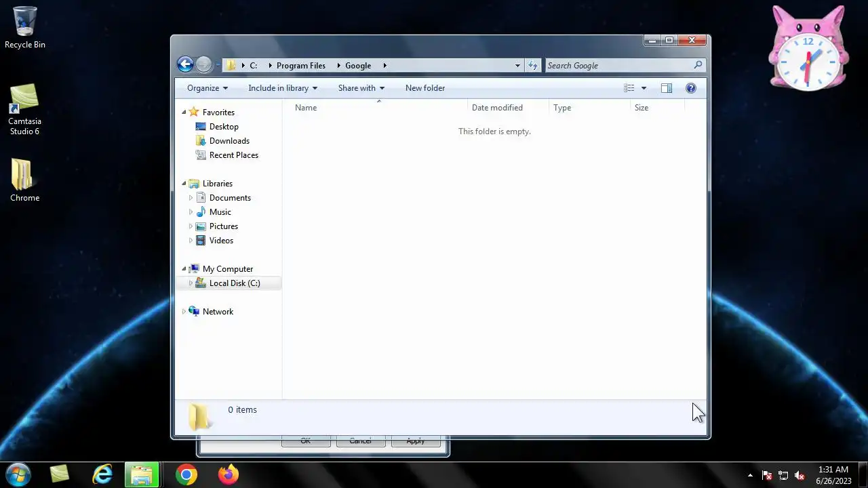The width and height of the screenshot is (868, 488).
Task: Collapse the Libraries group
Action: [184, 184]
